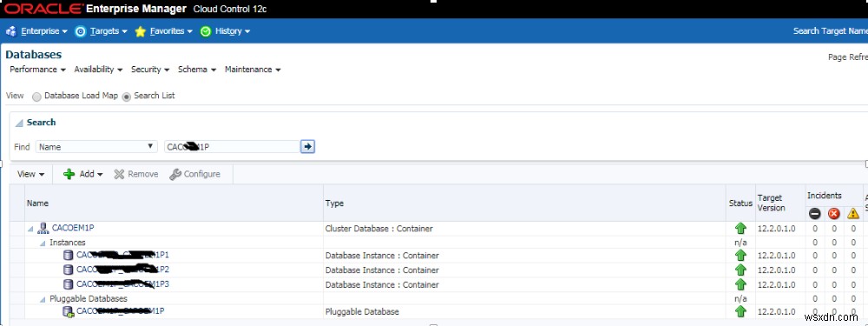Open the Add dropdown arrow
Screen dimensions: 868x326
(100, 175)
